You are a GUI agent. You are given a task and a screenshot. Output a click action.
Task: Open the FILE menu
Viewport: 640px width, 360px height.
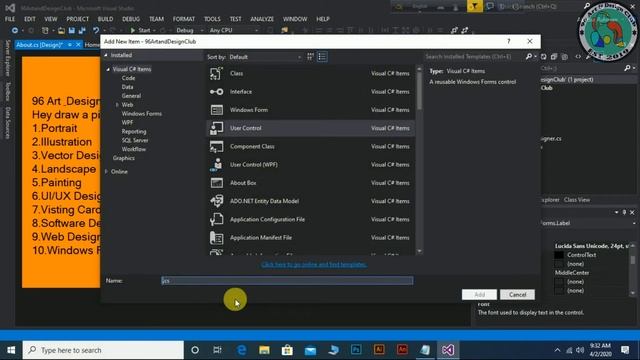pos(10,19)
